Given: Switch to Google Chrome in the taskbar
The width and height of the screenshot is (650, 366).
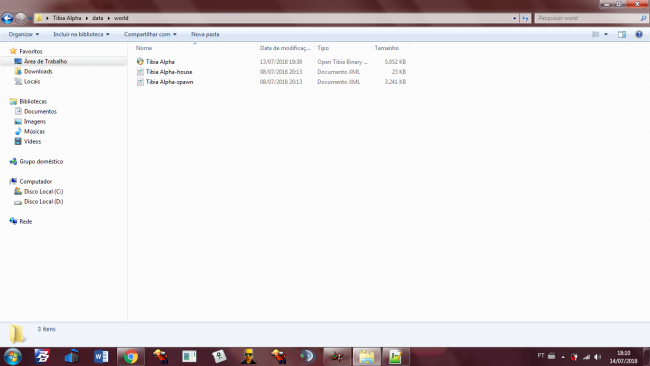Looking at the screenshot, I should tap(131, 356).
